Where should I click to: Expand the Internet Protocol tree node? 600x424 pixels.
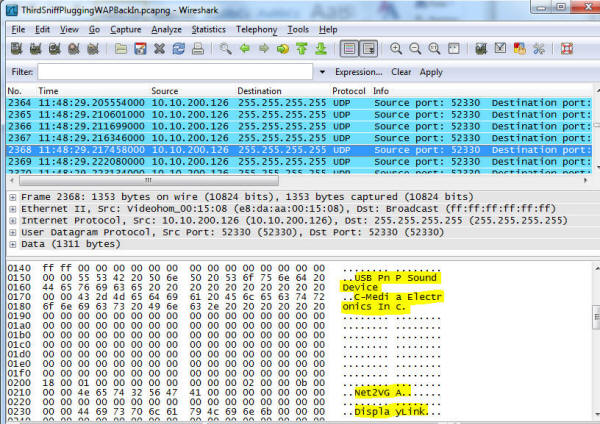click(13, 221)
